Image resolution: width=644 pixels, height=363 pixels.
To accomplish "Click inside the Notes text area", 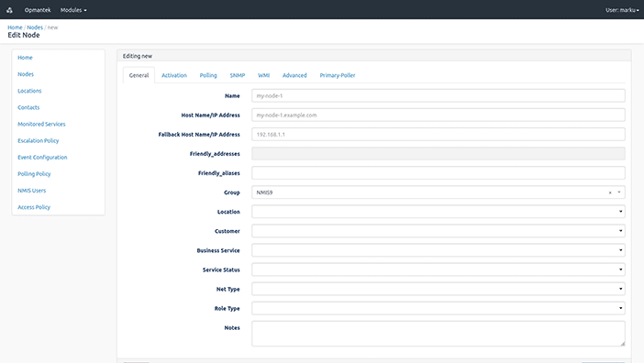I will 439,334.
